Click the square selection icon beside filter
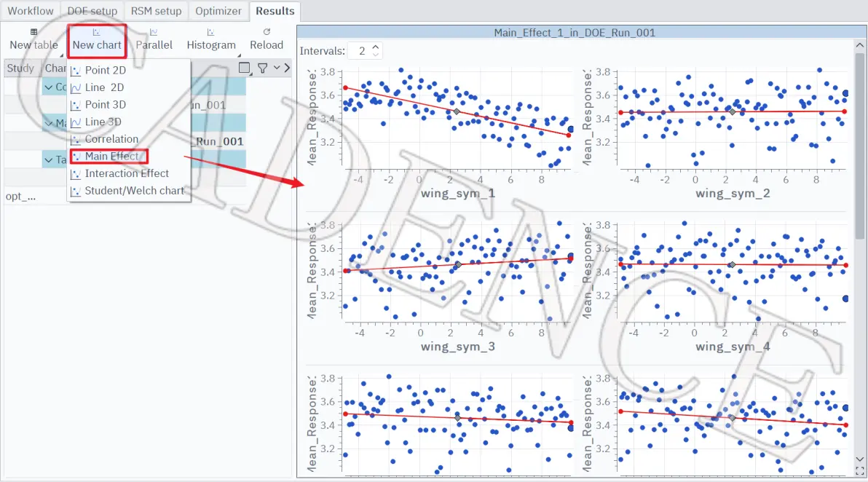868x482 pixels. [x=244, y=68]
